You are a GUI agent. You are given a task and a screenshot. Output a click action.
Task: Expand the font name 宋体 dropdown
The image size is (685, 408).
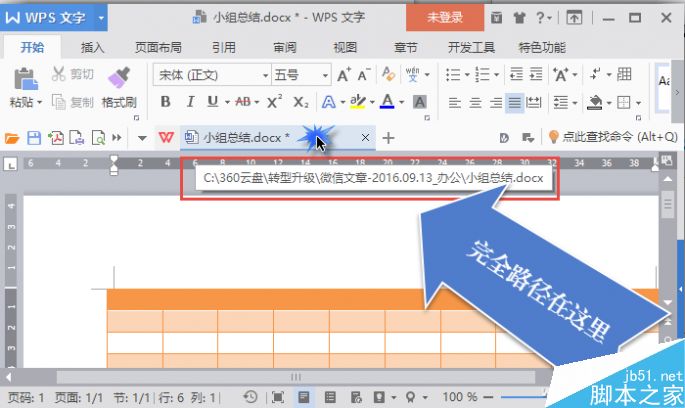click(x=265, y=76)
